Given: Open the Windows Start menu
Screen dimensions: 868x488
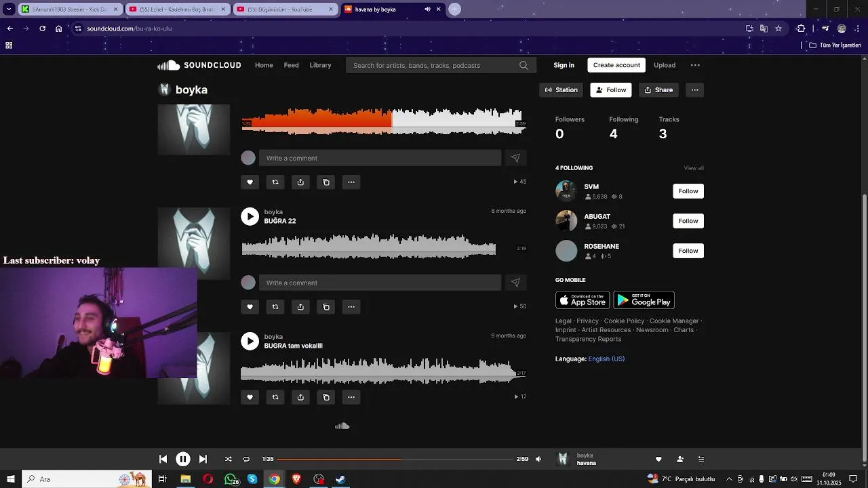Looking at the screenshot, I should [10, 479].
